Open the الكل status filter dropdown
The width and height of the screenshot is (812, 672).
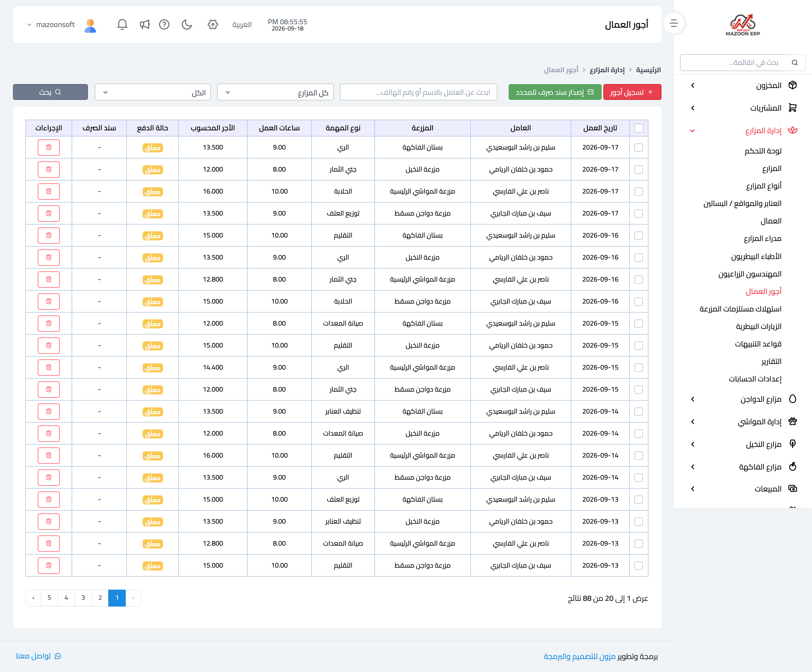tap(153, 93)
